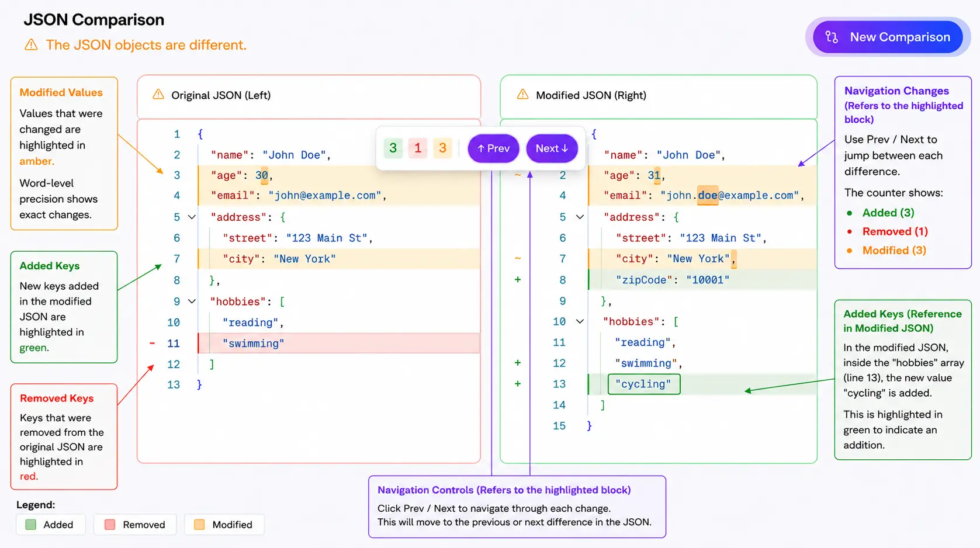Click the Added (3) counter entry
This screenshot has width=980, height=548.
(x=888, y=213)
